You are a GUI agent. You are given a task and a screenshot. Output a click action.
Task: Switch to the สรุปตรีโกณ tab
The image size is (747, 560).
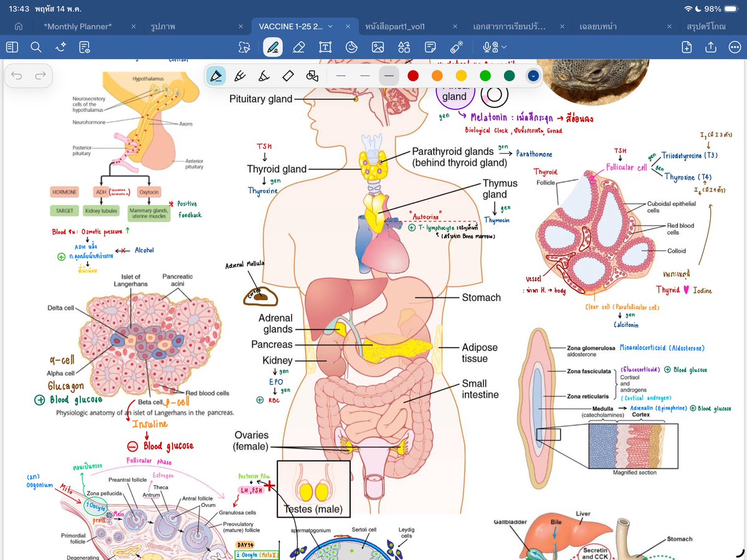pyautogui.click(x=706, y=27)
